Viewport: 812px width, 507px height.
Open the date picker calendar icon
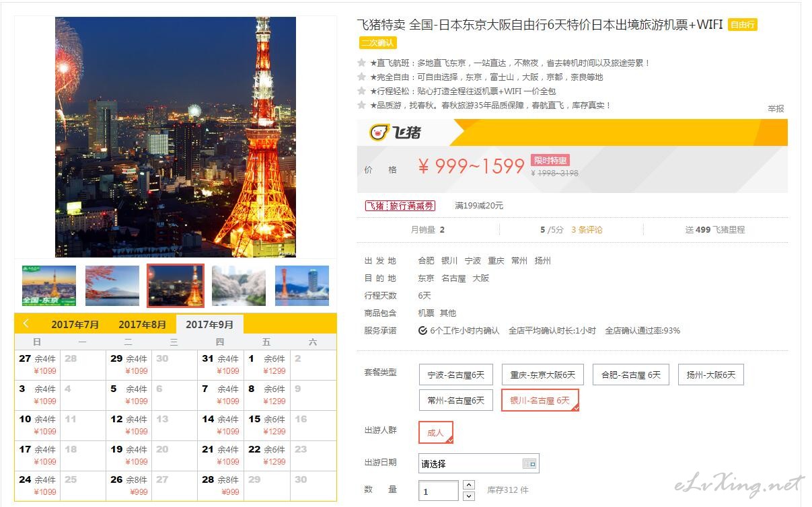[529, 464]
